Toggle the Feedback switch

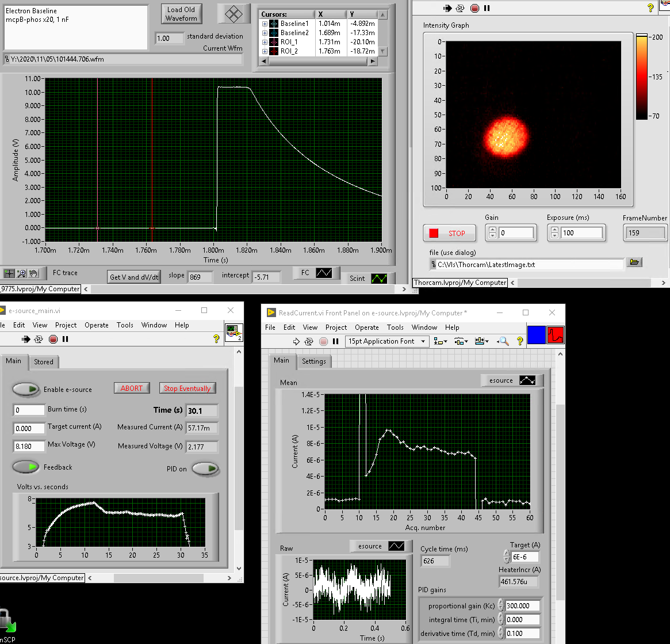(26, 467)
